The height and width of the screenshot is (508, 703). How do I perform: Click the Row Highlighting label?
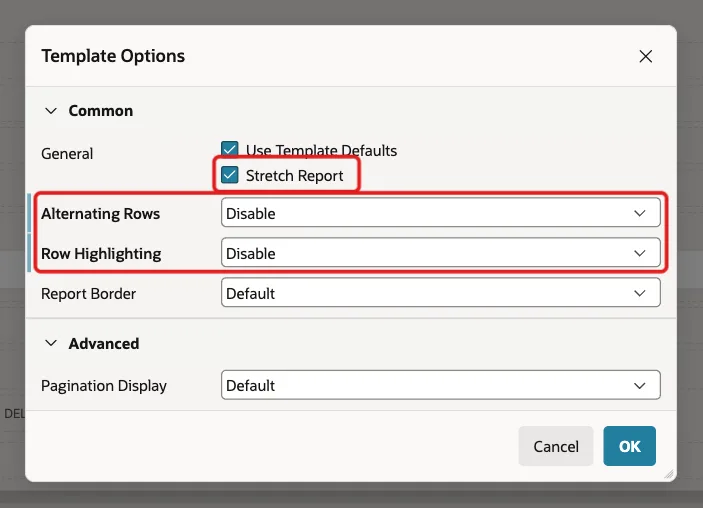pyautogui.click(x=101, y=254)
